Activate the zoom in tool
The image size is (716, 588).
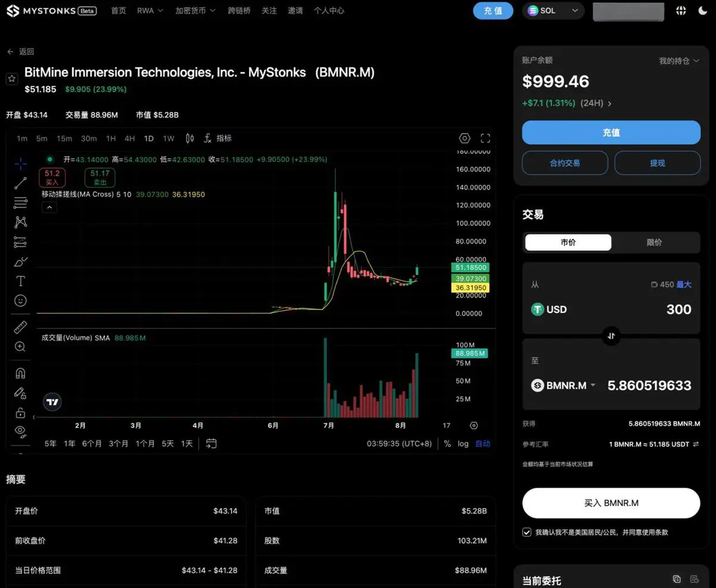coord(20,346)
